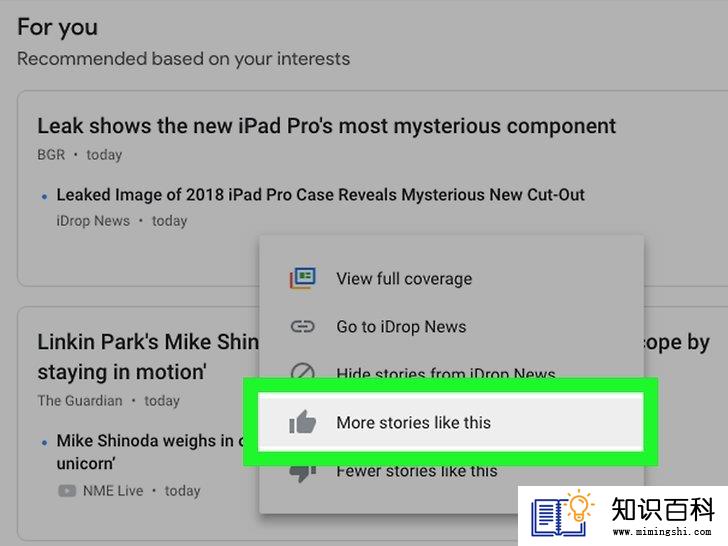The image size is (728, 546).
Task: Click the thumbs-down icon
Action: pos(303,473)
